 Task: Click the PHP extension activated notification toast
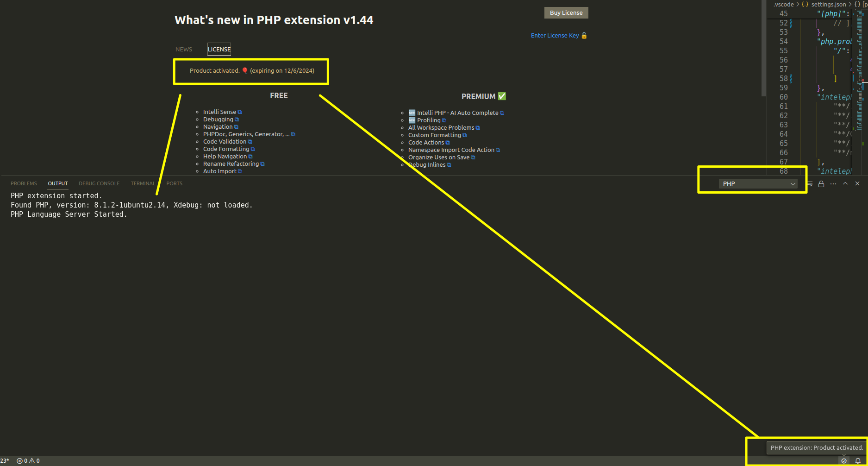(x=816, y=447)
